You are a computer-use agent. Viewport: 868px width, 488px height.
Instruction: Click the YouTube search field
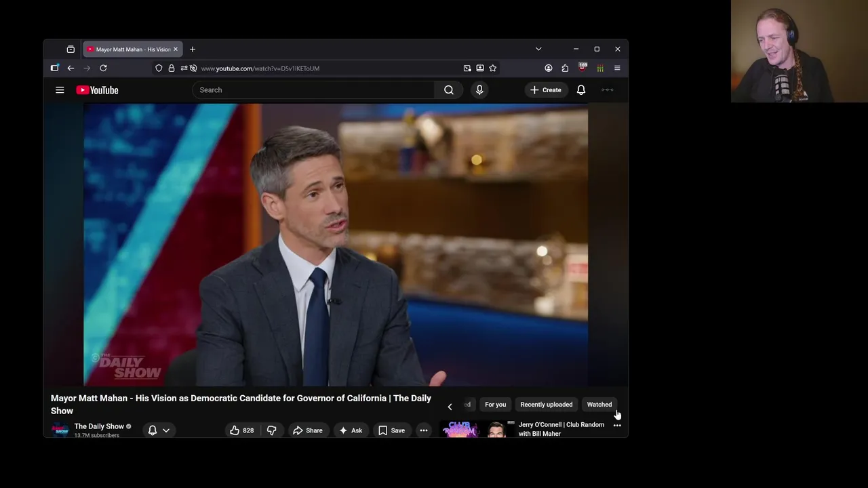(313, 90)
